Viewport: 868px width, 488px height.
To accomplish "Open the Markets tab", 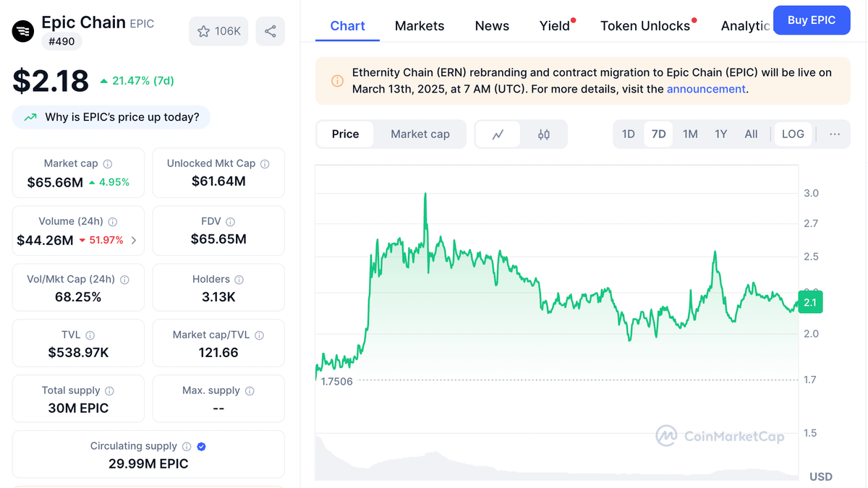I will pyautogui.click(x=420, y=26).
